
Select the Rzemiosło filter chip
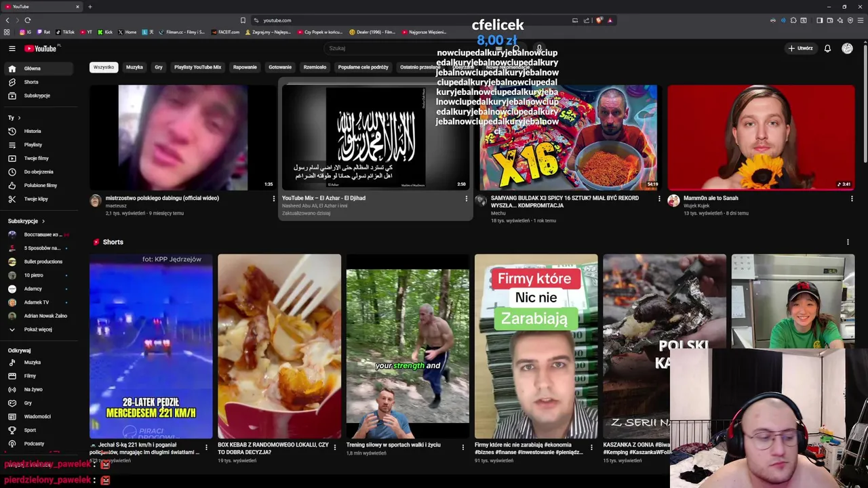tap(315, 67)
